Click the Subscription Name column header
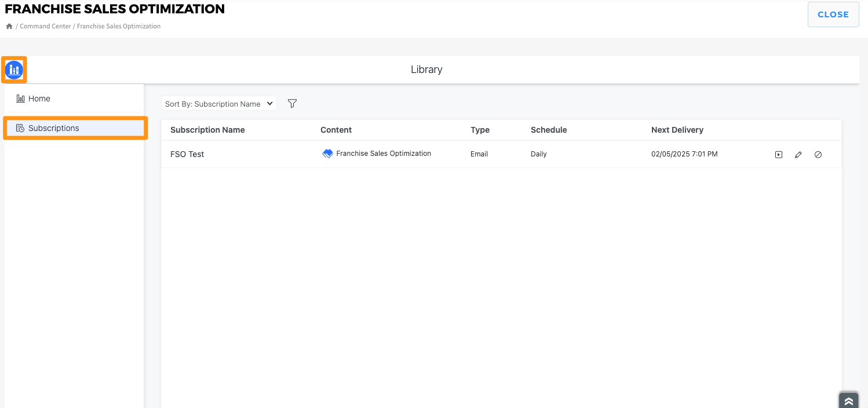This screenshot has width=868, height=408. [207, 130]
